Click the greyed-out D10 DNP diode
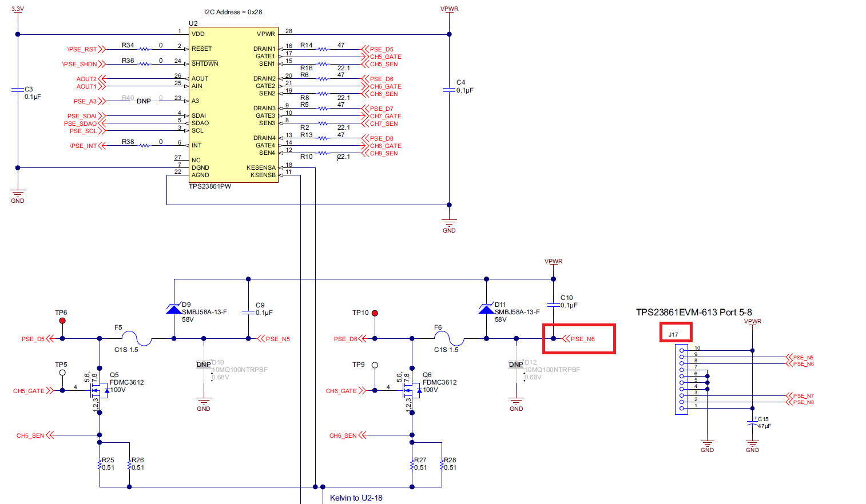 point(204,365)
